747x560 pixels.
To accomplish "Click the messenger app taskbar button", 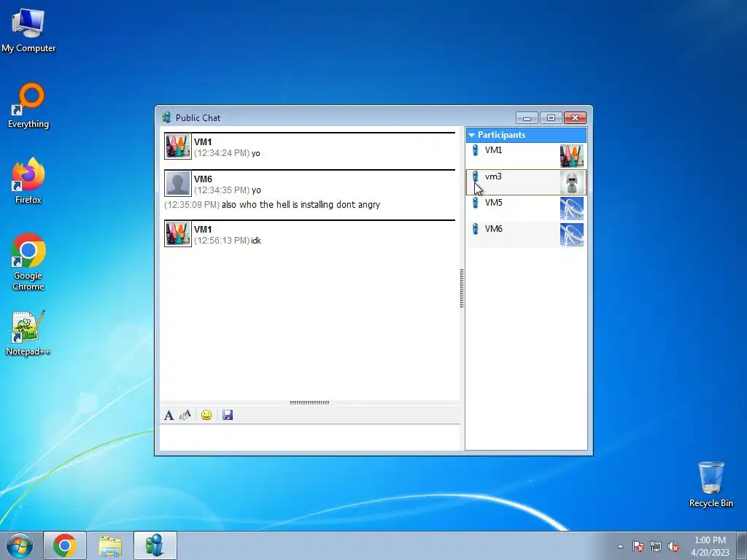I will coord(155,545).
